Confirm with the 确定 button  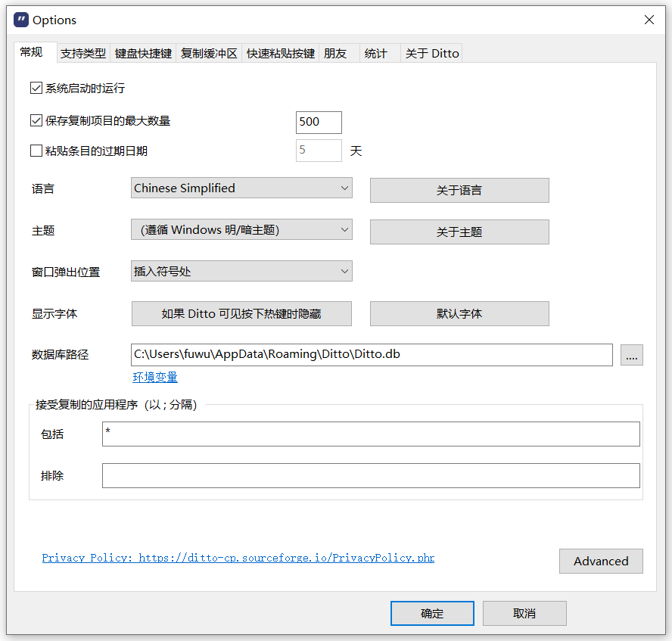pyautogui.click(x=432, y=613)
